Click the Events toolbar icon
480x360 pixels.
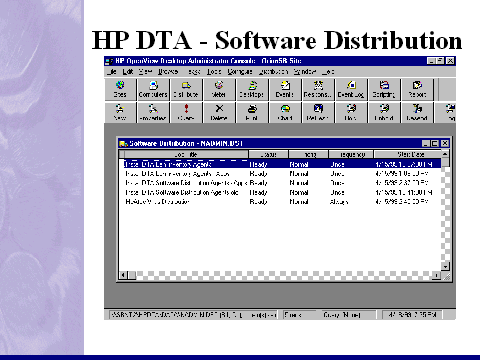pos(285,89)
